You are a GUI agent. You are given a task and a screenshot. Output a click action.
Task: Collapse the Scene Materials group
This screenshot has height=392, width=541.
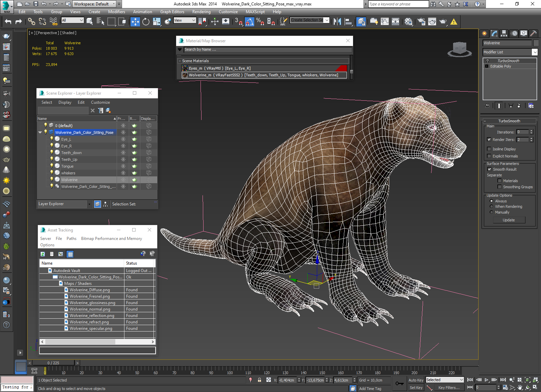click(180, 61)
